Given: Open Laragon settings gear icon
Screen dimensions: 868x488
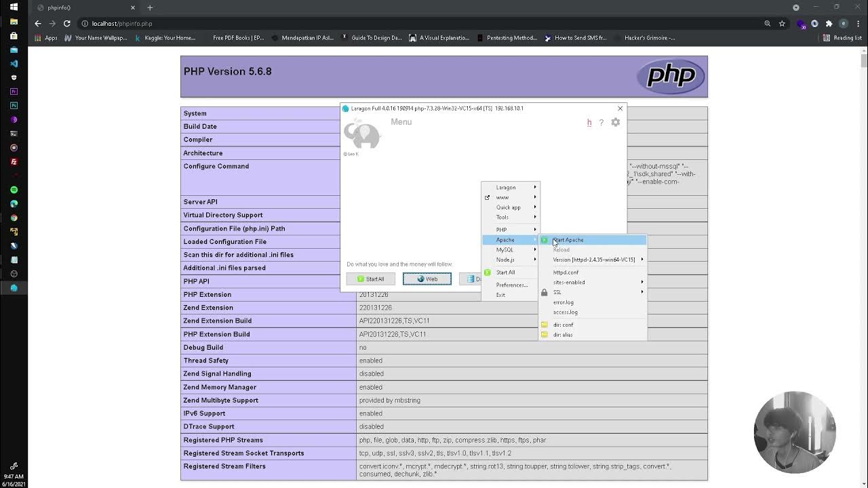Looking at the screenshot, I should (615, 122).
